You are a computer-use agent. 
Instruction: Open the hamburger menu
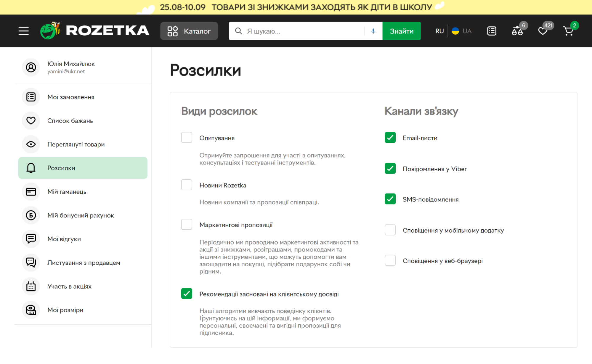(23, 30)
